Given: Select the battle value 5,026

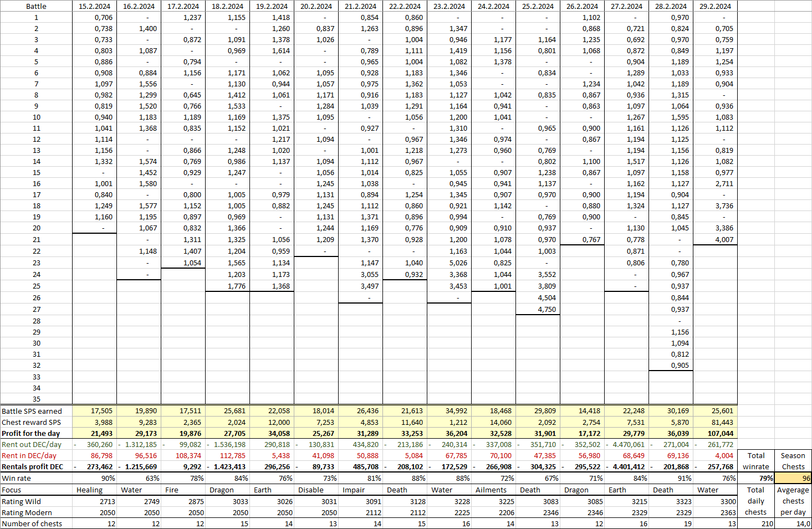Looking at the screenshot, I should [x=458, y=263].
